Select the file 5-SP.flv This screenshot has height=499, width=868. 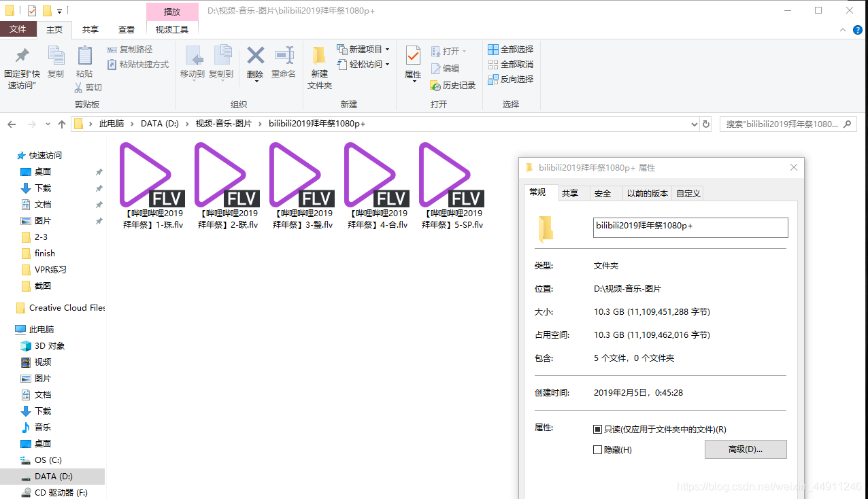(452, 186)
